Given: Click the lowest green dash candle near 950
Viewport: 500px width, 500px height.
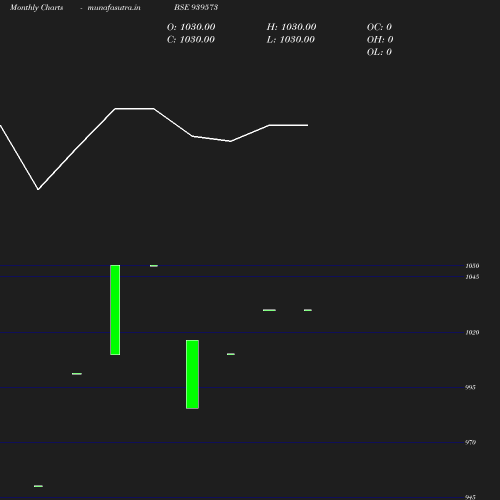Looking at the screenshot, I should click(x=38, y=486).
